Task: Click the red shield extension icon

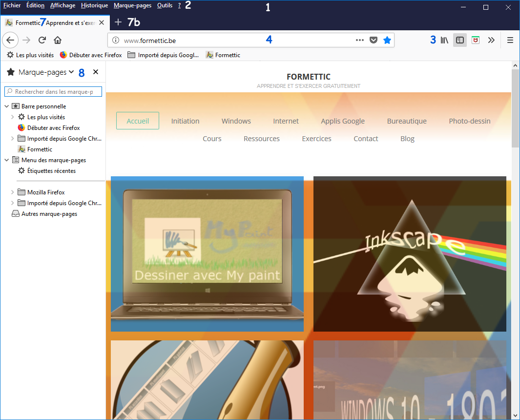Action: (x=476, y=40)
